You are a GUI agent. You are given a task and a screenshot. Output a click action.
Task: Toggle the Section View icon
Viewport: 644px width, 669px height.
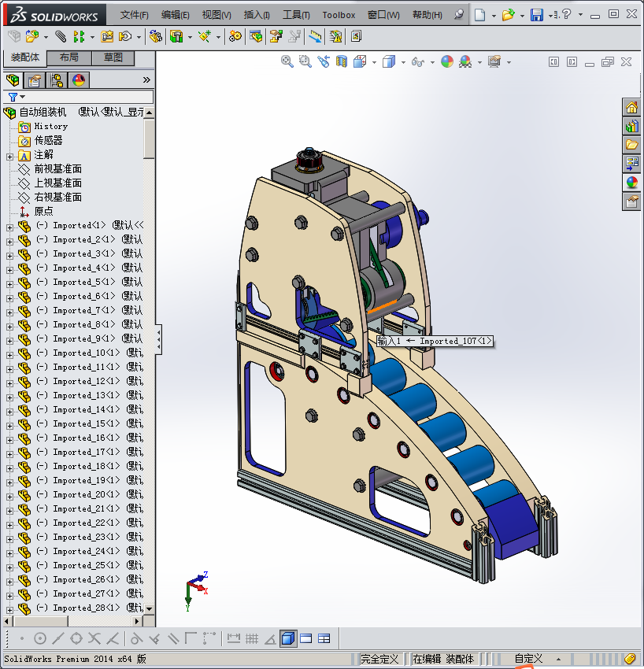[x=342, y=62]
